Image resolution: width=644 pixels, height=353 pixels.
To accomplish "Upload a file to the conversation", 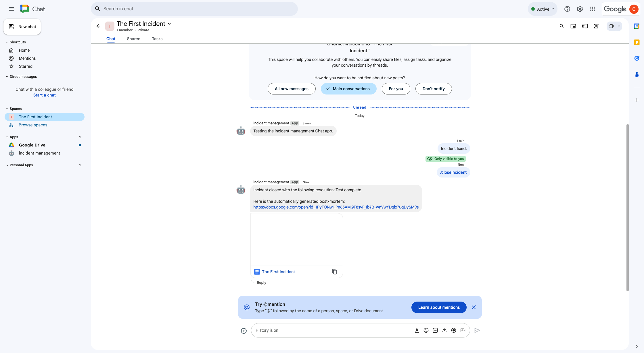I will tap(444, 330).
